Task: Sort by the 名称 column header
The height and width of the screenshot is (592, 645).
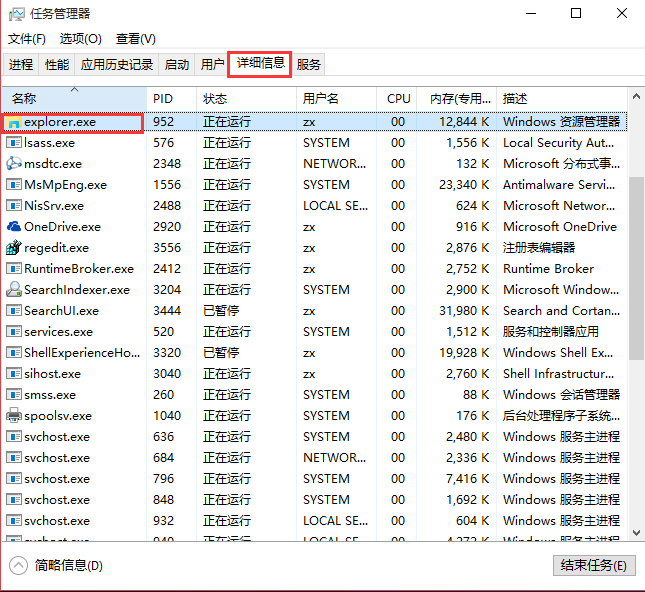Action: 74,99
